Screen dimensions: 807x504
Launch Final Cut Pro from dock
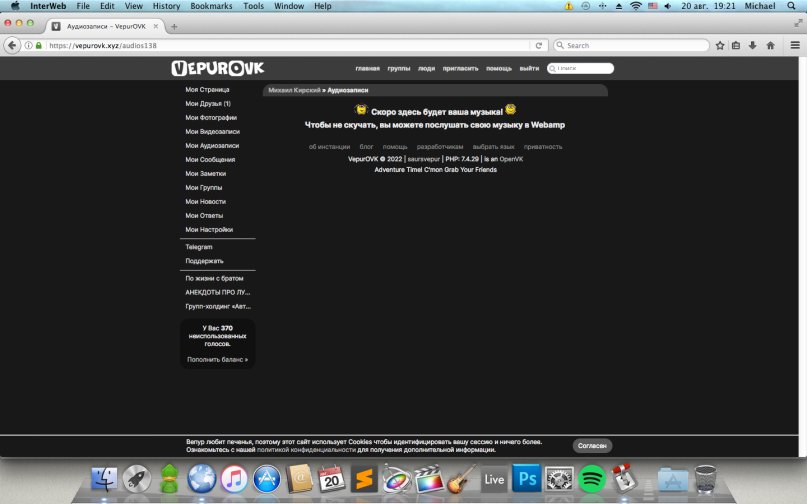pos(429,479)
